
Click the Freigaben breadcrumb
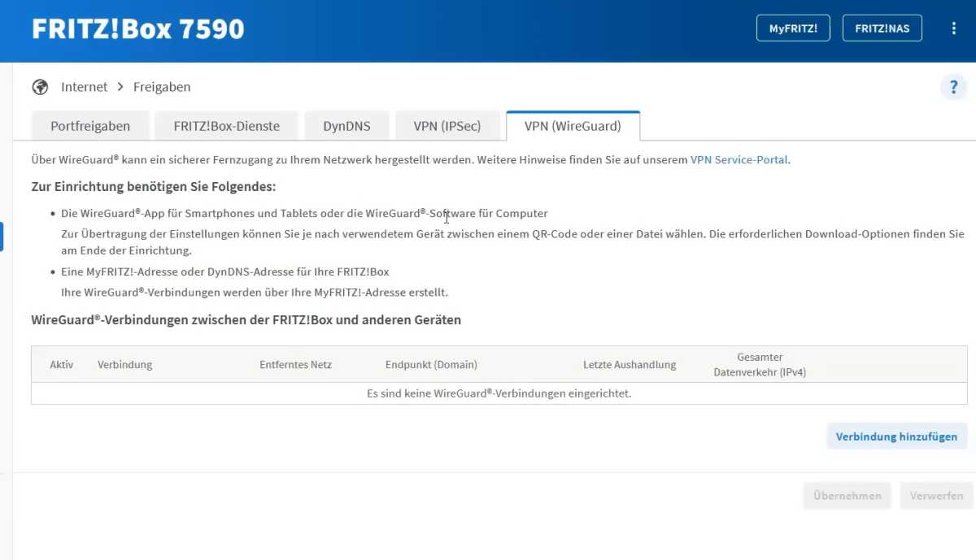pos(162,87)
